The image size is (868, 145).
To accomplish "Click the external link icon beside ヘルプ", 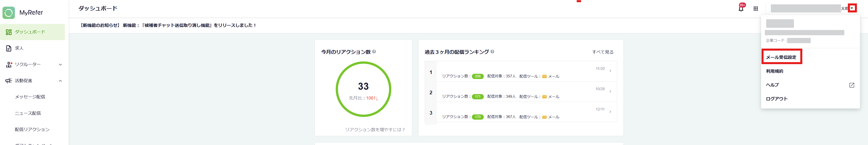I will pos(852,85).
